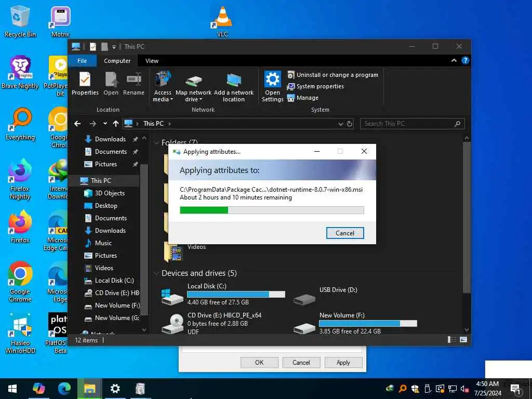Open the Start menu
The width and height of the screenshot is (532, 399).
(x=12, y=389)
